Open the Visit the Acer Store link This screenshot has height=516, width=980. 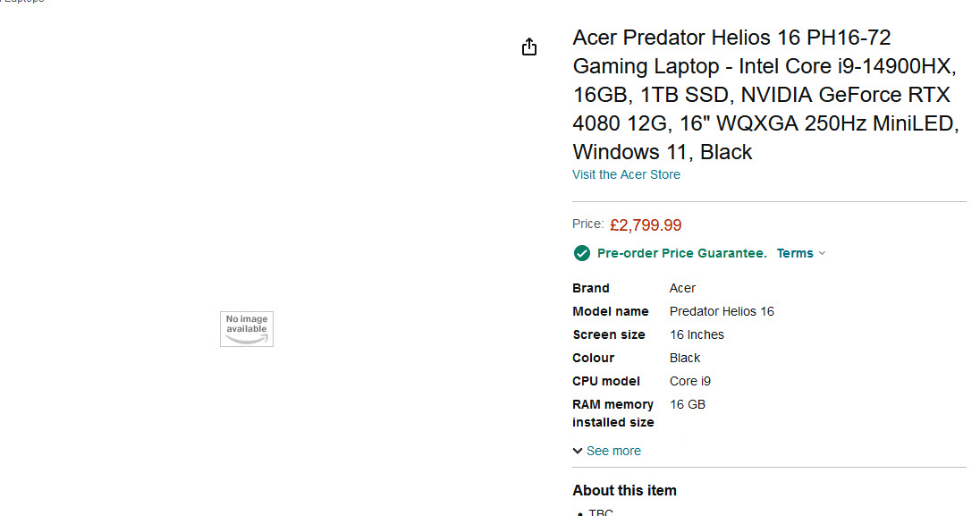[626, 174]
